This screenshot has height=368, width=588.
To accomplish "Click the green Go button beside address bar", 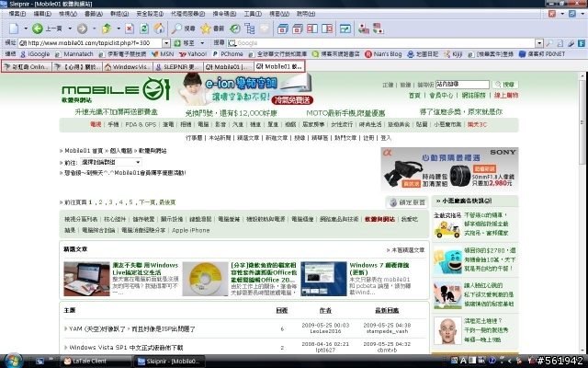I will tap(185, 43).
